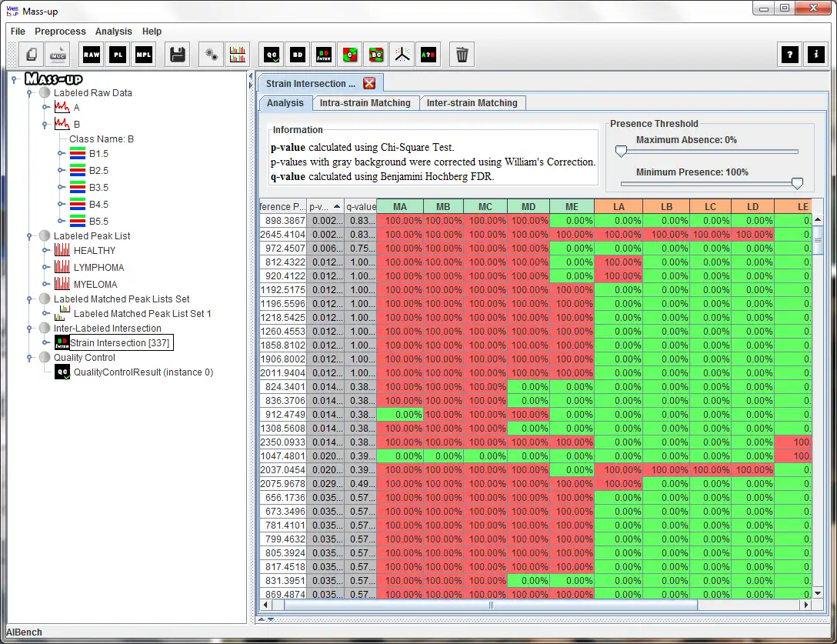This screenshot has width=837, height=644.
Task: Click the MPL matched peak list icon
Action: click(x=144, y=55)
